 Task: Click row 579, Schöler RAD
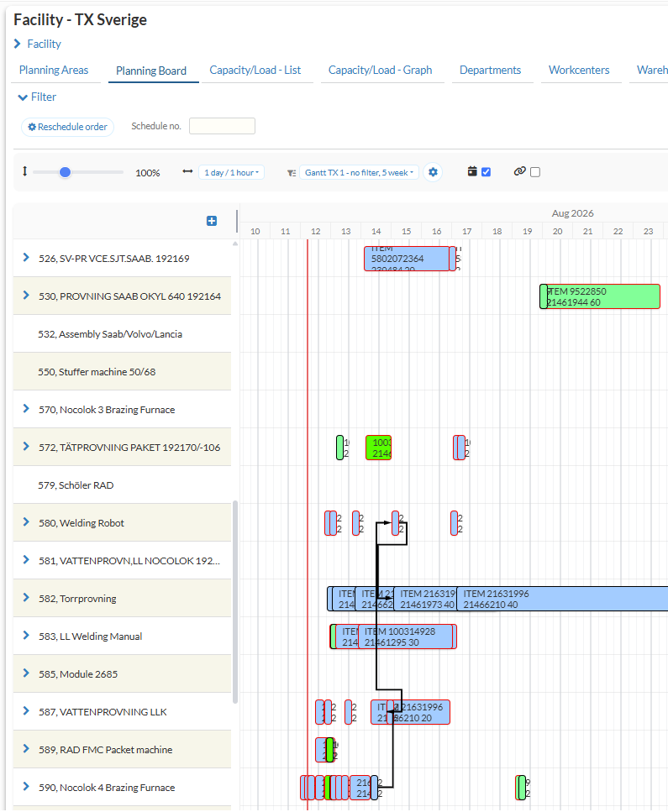(123, 485)
